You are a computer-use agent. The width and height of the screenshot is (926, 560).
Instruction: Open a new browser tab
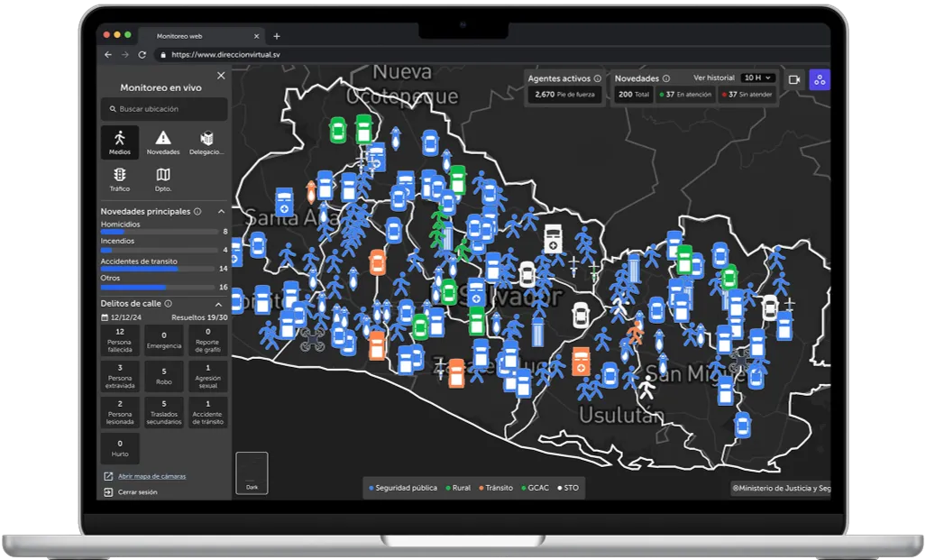[277, 36]
